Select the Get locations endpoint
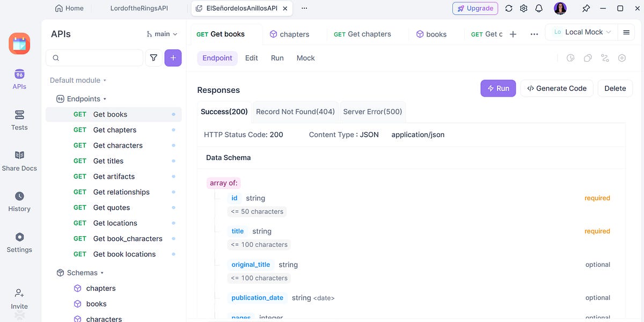 click(x=114, y=223)
